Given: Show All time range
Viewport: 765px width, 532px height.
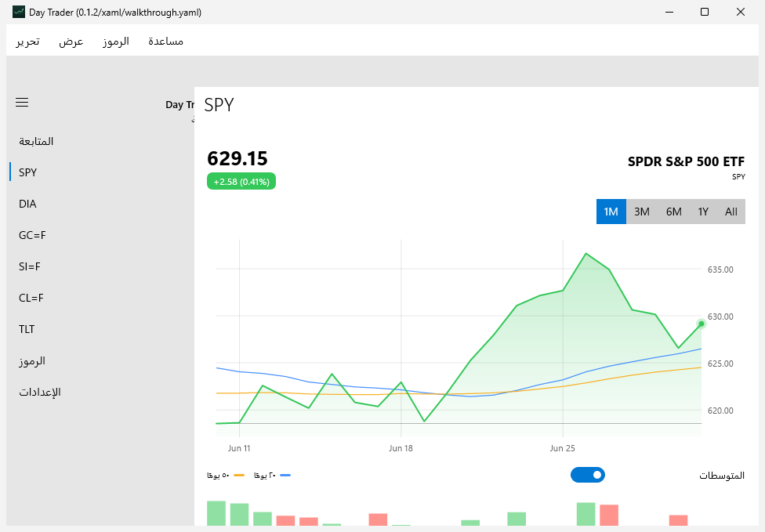Looking at the screenshot, I should [731, 212].
